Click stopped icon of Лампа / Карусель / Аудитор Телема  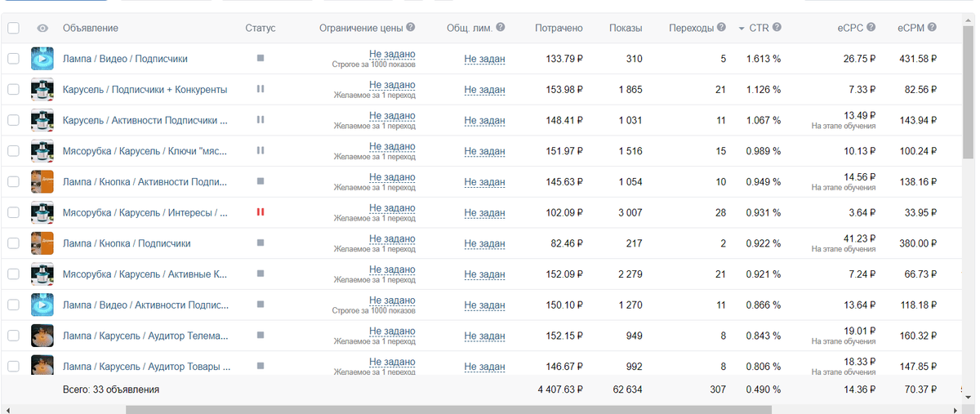(261, 334)
